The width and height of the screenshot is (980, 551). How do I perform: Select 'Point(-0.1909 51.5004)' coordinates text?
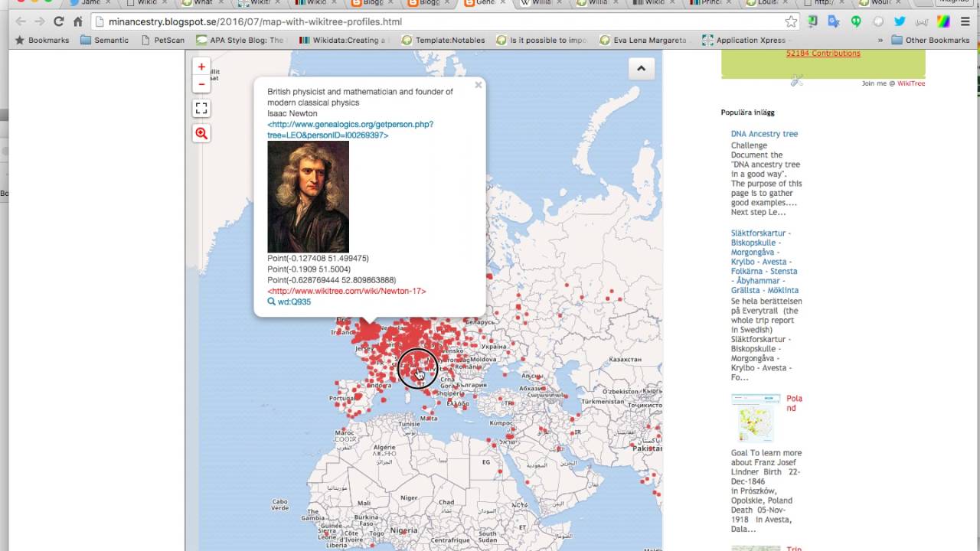[309, 269]
